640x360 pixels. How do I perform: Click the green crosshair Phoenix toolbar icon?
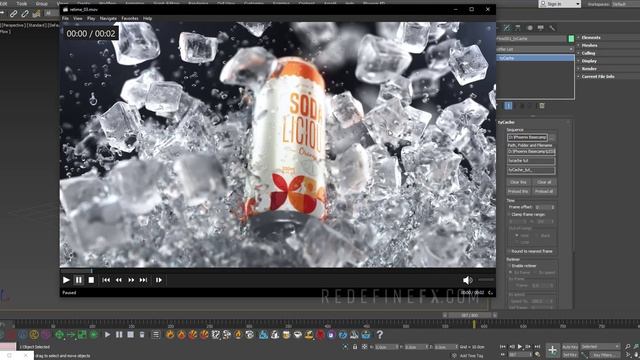[x=59, y=335]
